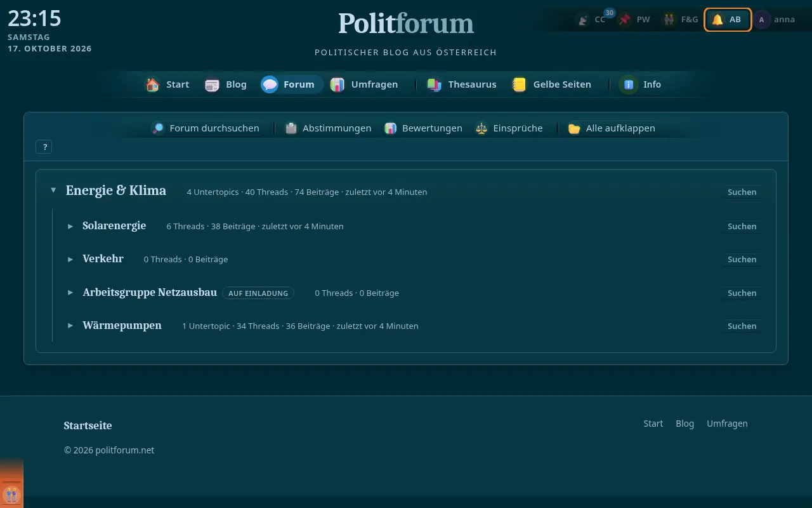812x508 pixels.
Task: Click the Alle aufklappen folder toggle
Action: point(613,128)
